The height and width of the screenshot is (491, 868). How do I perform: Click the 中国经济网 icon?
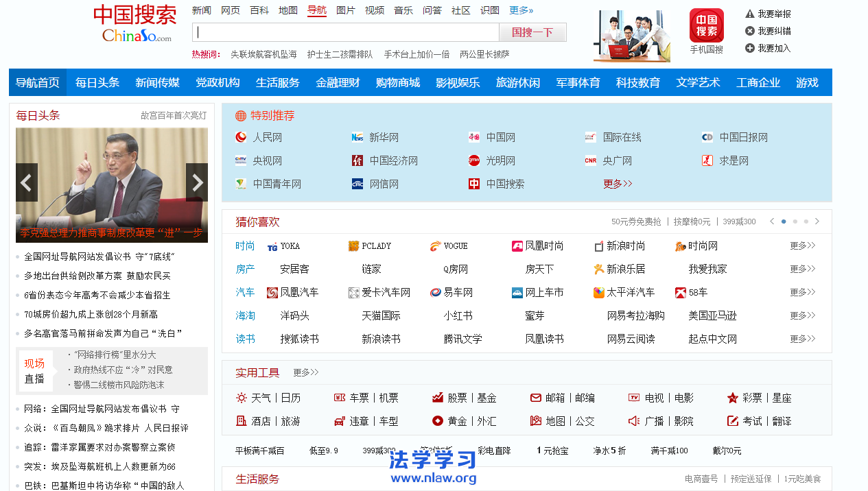coord(357,160)
